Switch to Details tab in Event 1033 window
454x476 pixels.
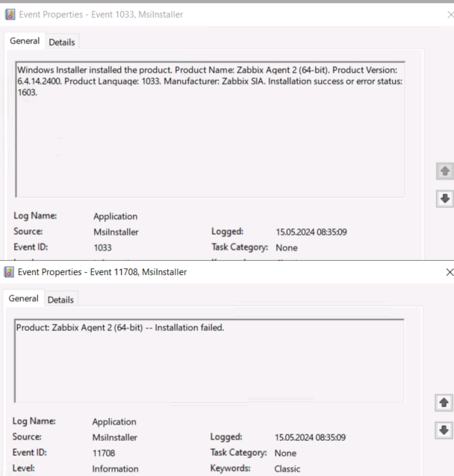coord(62,42)
